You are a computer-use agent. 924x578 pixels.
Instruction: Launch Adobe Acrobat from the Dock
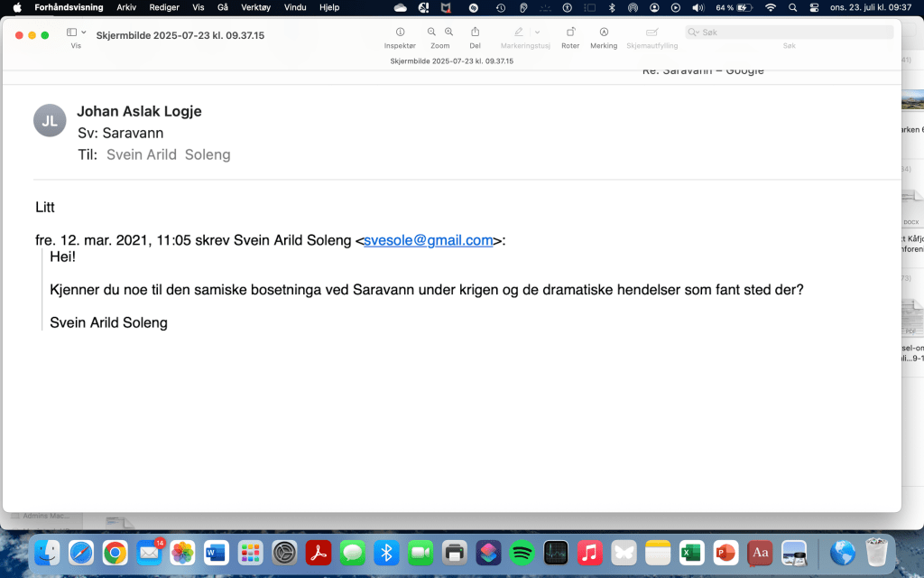click(319, 552)
